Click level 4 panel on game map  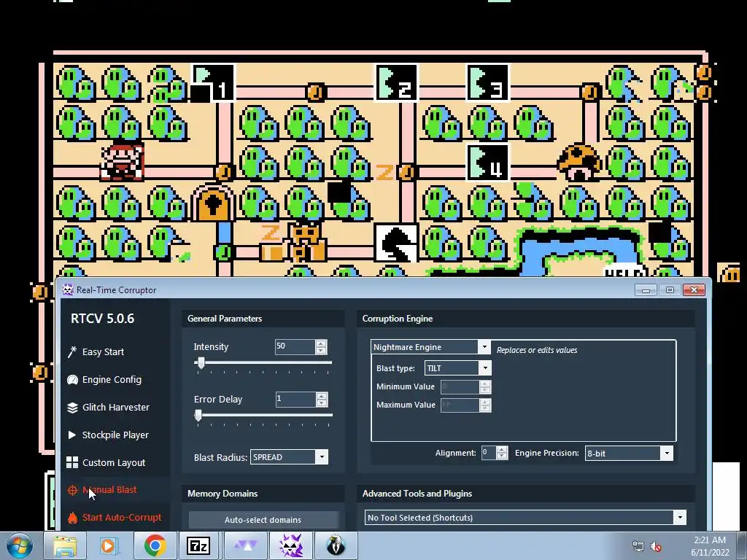point(487,163)
